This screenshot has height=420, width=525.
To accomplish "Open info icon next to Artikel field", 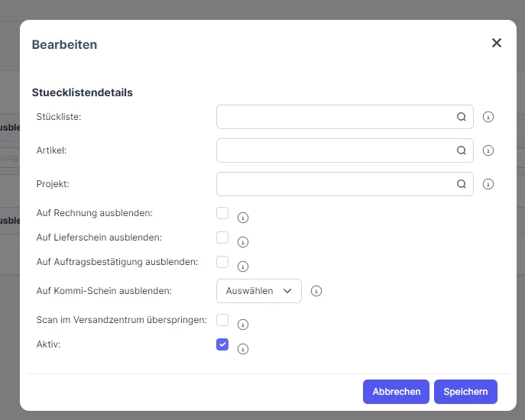I will pos(488,150).
